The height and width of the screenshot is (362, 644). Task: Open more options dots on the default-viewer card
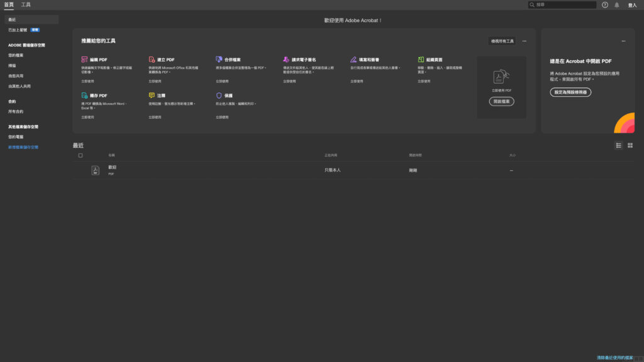point(623,41)
